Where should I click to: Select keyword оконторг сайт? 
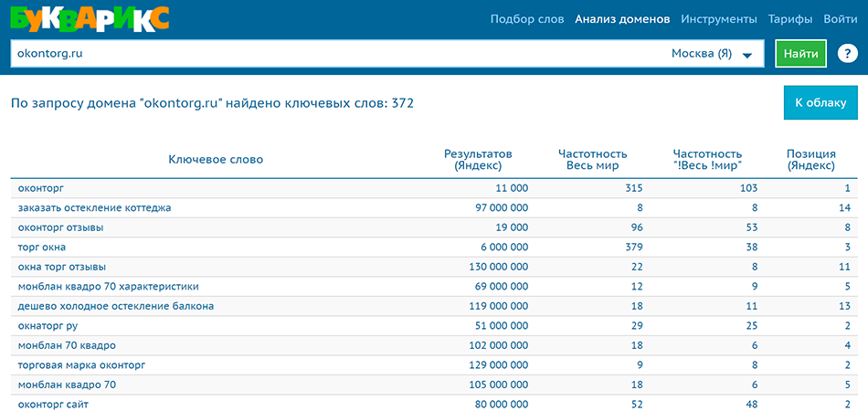(53, 405)
